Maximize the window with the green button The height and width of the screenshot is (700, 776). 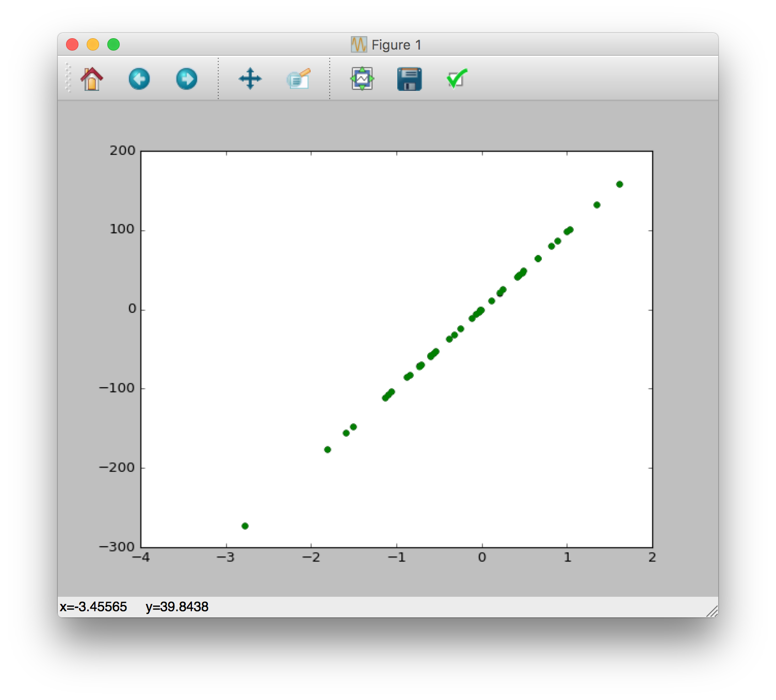pos(114,44)
